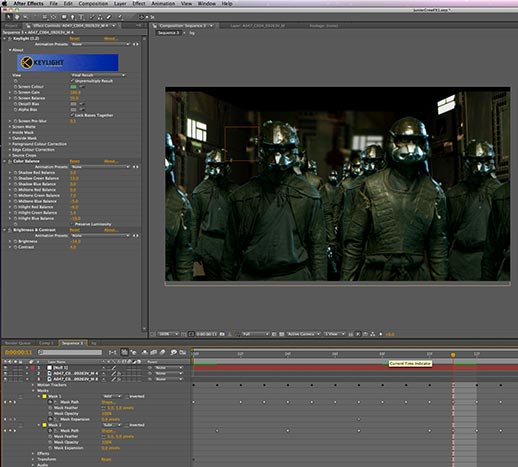
Task: Select the Eraser tool
Action: [x=109, y=17]
